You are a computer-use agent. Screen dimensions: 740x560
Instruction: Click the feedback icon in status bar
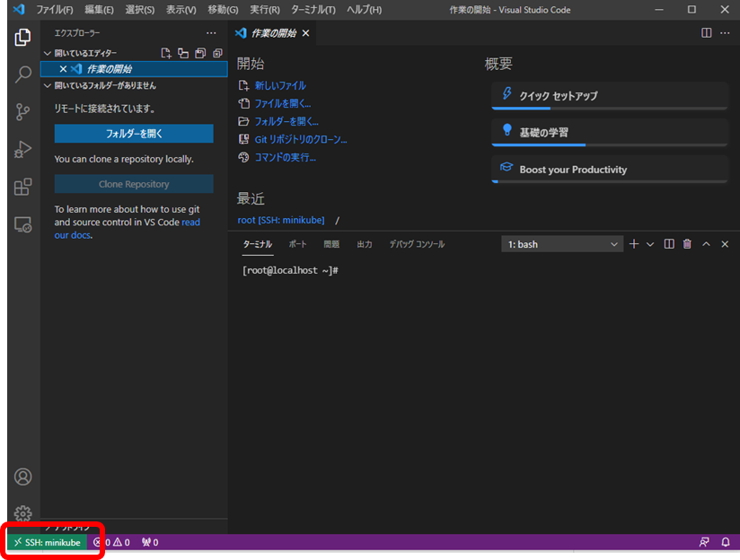click(x=704, y=542)
